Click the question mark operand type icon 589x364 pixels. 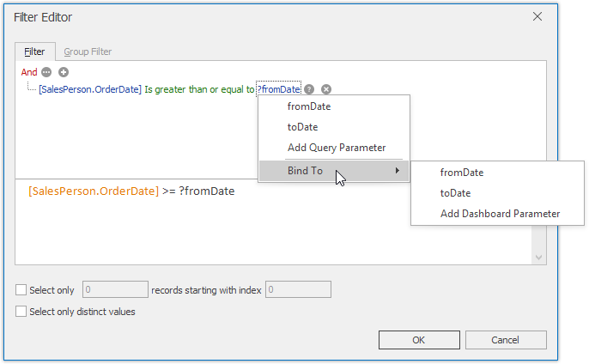(309, 89)
